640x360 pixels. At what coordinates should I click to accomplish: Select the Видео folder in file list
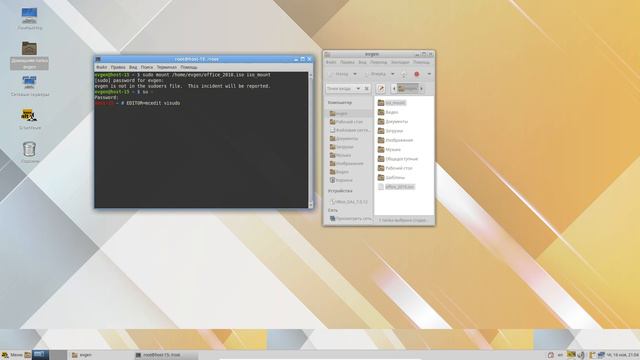pos(388,112)
